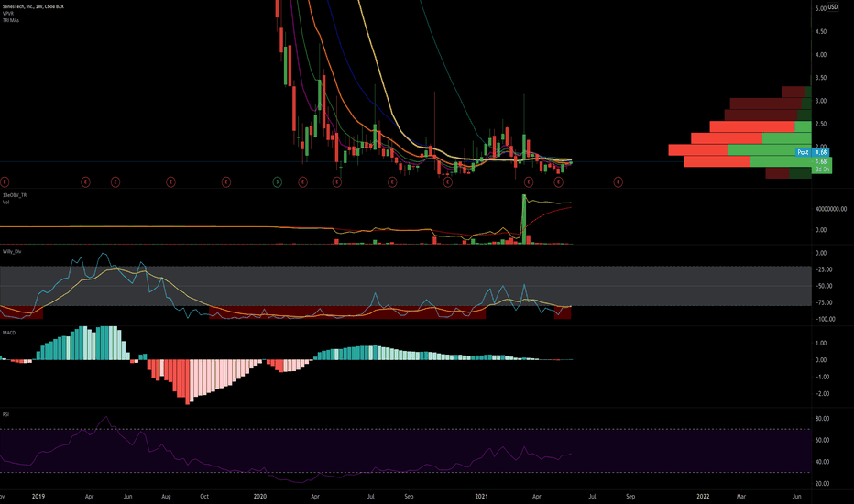Click the 40000000.00 volume axis value
Image resolution: width=854 pixels, height=504 pixels.
830,209
